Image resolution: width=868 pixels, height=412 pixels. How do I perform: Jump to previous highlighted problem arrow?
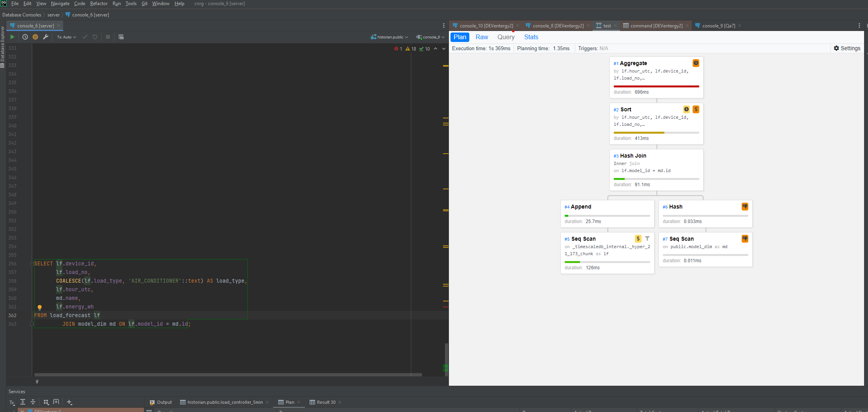(x=436, y=49)
